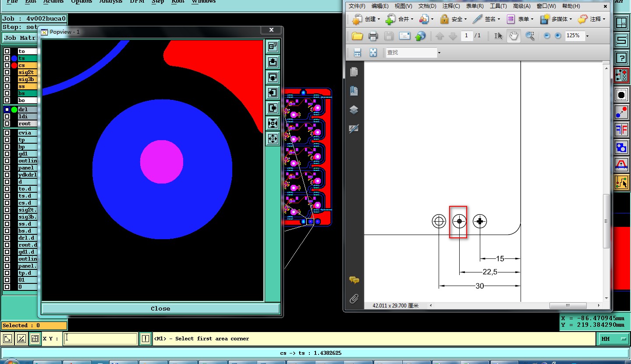Click the hand pan tool in PDF toolbar
Viewport: 631px width, 364px height.
click(514, 36)
